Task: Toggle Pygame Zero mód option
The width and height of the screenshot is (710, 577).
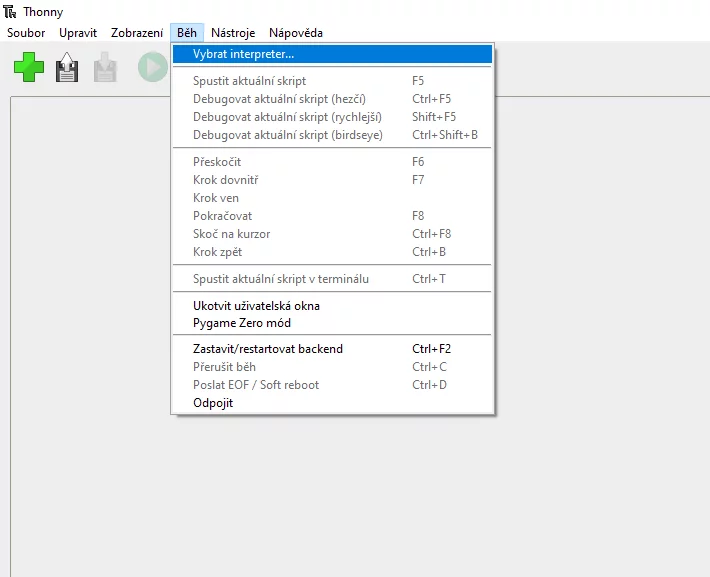Action: click(332, 323)
